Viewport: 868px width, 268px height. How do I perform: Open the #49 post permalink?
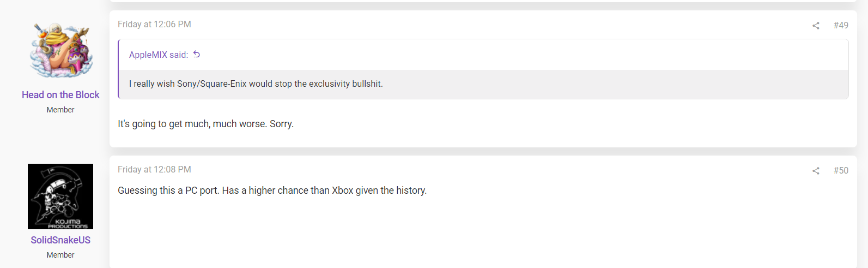point(841,25)
